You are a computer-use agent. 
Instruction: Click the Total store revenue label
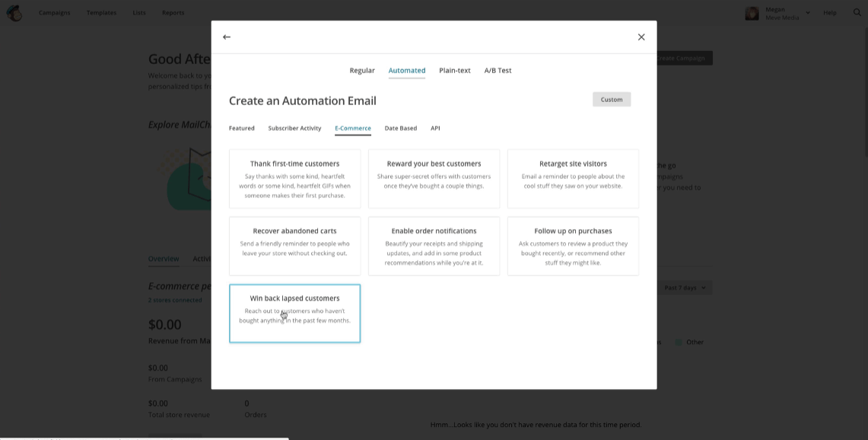click(179, 415)
